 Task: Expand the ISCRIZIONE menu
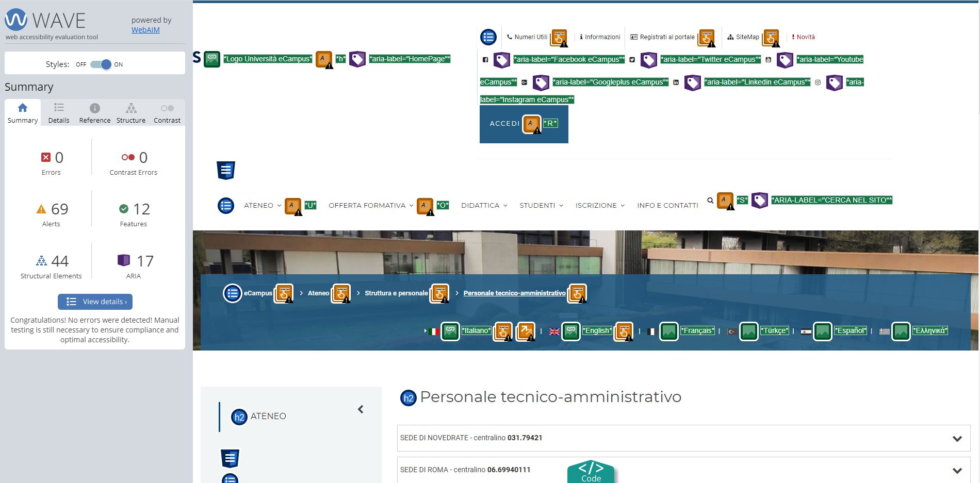point(600,205)
